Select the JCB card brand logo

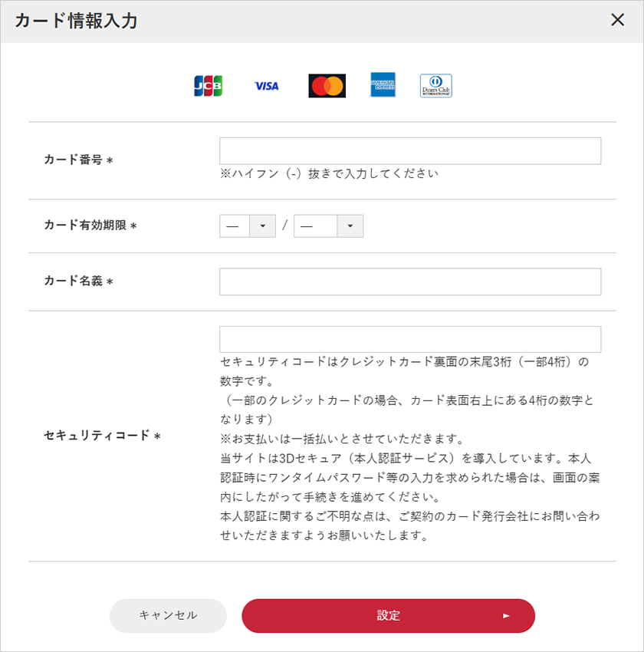[207, 85]
